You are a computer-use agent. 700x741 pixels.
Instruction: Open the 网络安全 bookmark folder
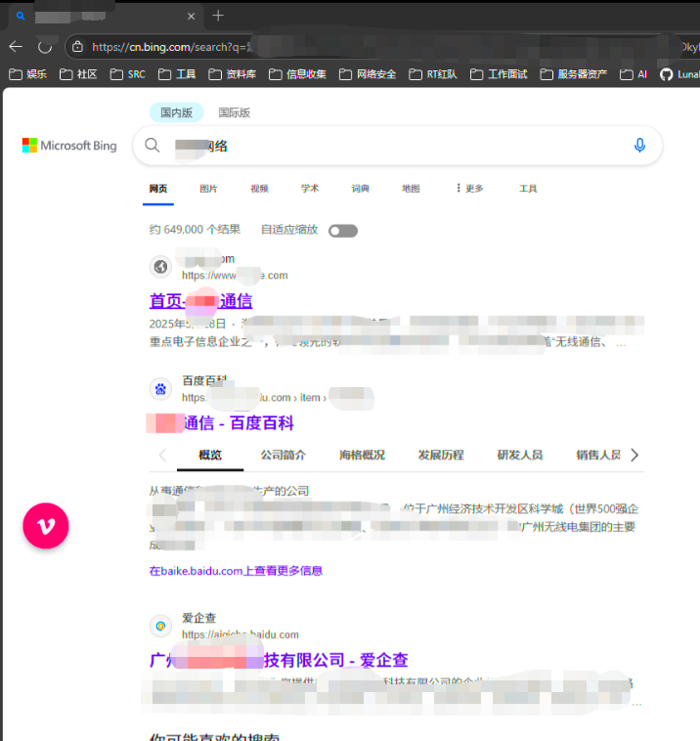[368, 74]
